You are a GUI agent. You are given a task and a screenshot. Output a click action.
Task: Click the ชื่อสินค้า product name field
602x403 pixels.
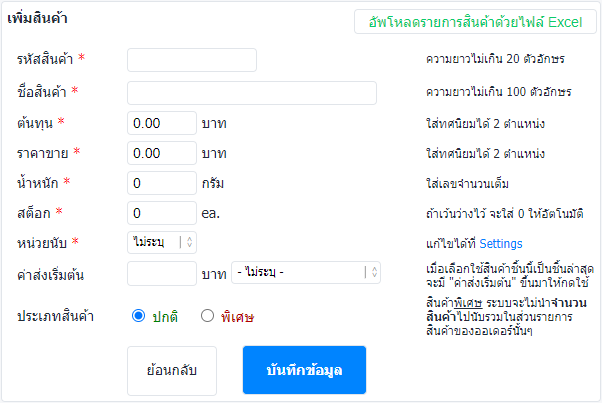[252, 93]
